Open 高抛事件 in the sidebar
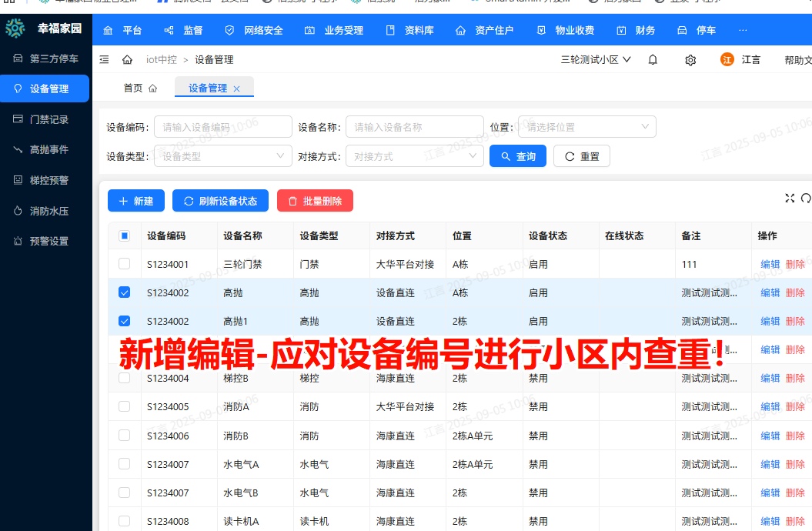Viewport: 812px width, 531px height. 48,150
